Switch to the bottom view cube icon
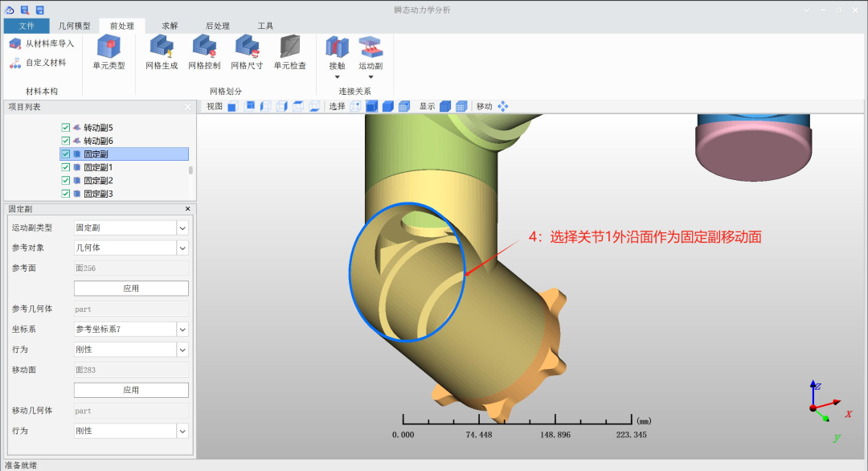Viewport: 868px width, 471px height. pos(314,106)
